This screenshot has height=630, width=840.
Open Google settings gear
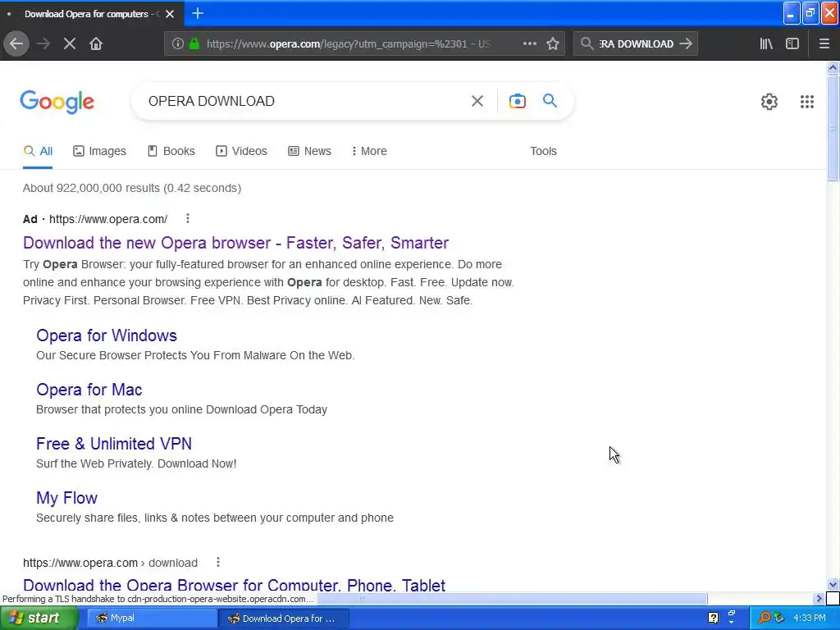[769, 101]
